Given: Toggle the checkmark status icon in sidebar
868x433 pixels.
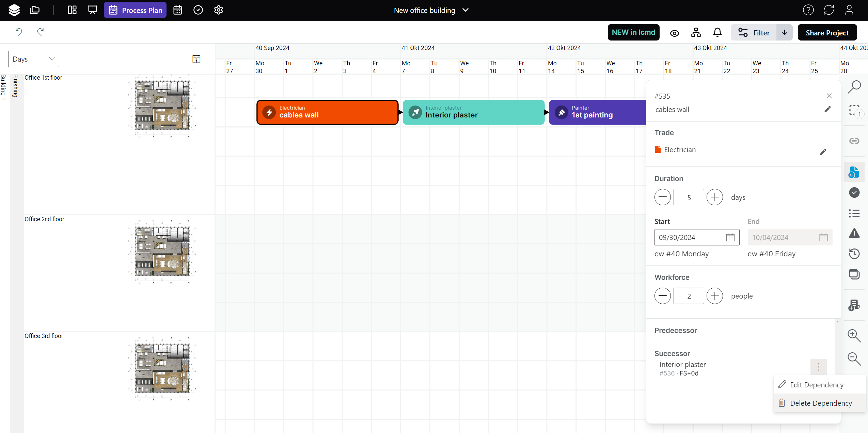Looking at the screenshot, I should coord(854,193).
